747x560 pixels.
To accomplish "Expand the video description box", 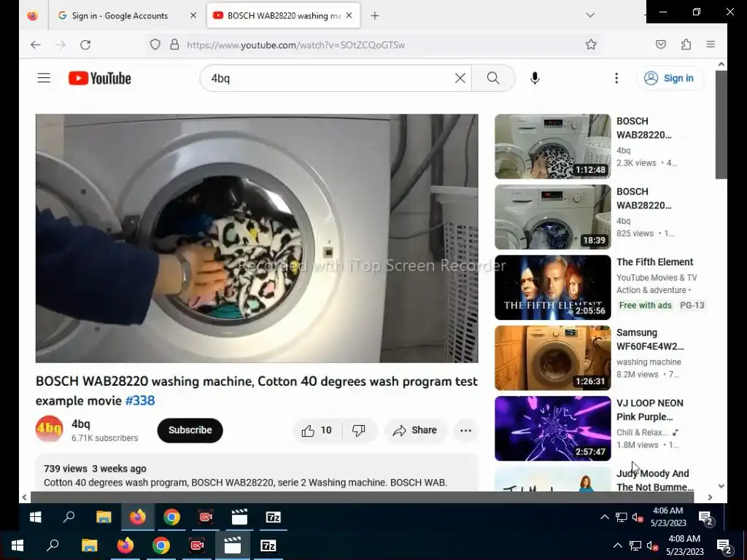I will (x=257, y=472).
